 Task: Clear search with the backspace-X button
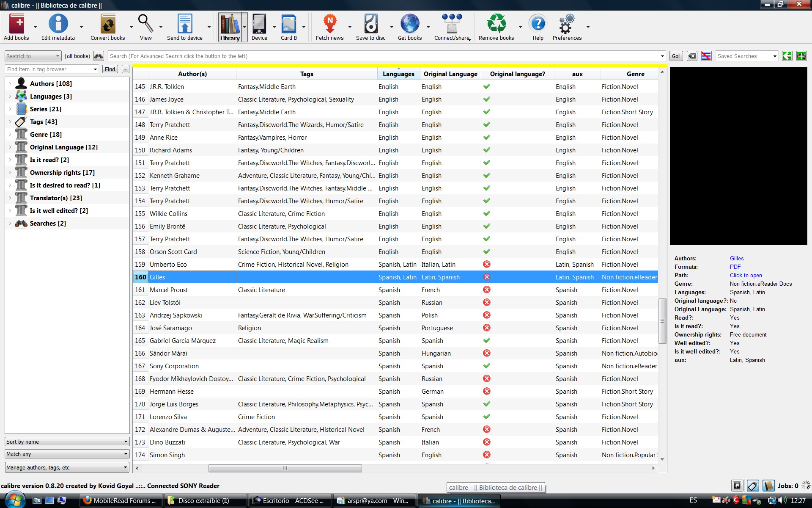692,56
